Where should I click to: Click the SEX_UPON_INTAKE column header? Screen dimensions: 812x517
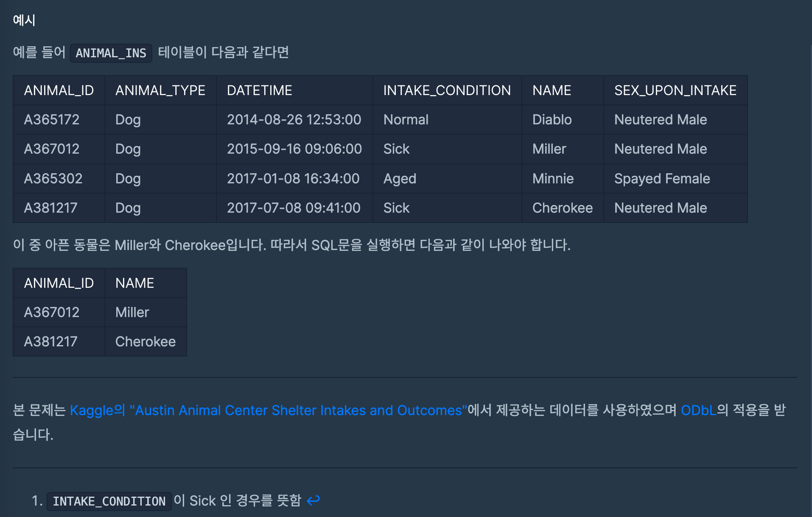(x=675, y=90)
